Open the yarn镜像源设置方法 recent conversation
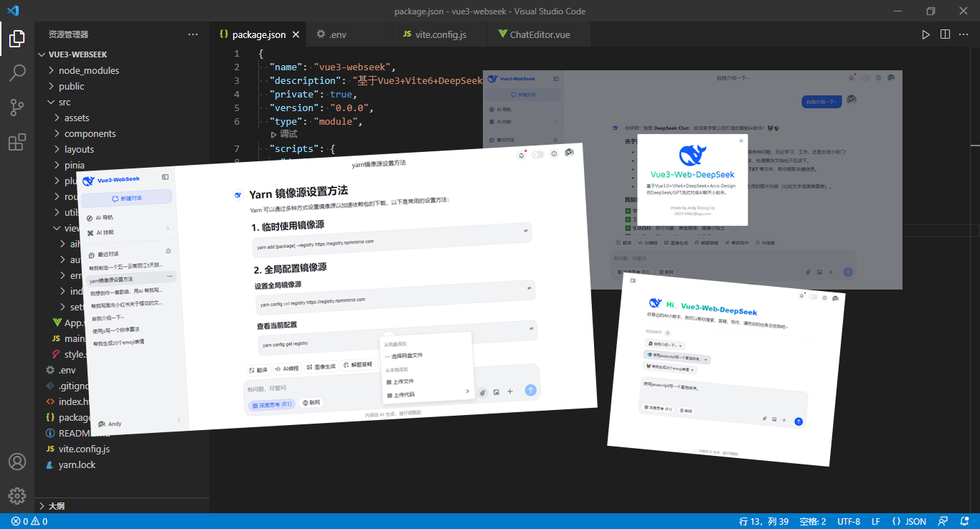 112,280
